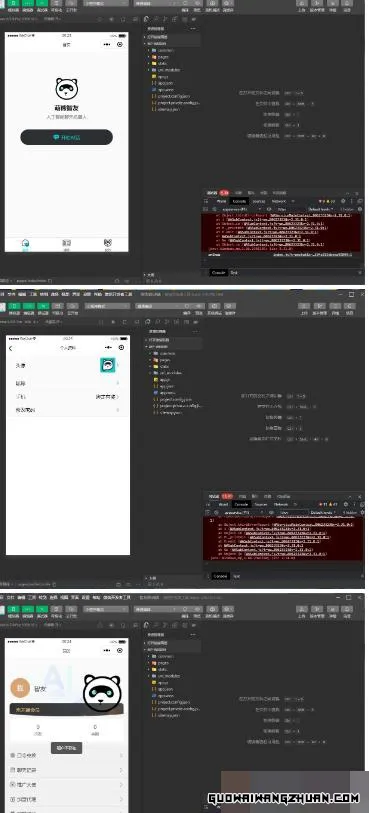Viewport: 369px width, 813px height.
Task: Open nickname row in middle simulator profile page
Action: coord(67,383)
